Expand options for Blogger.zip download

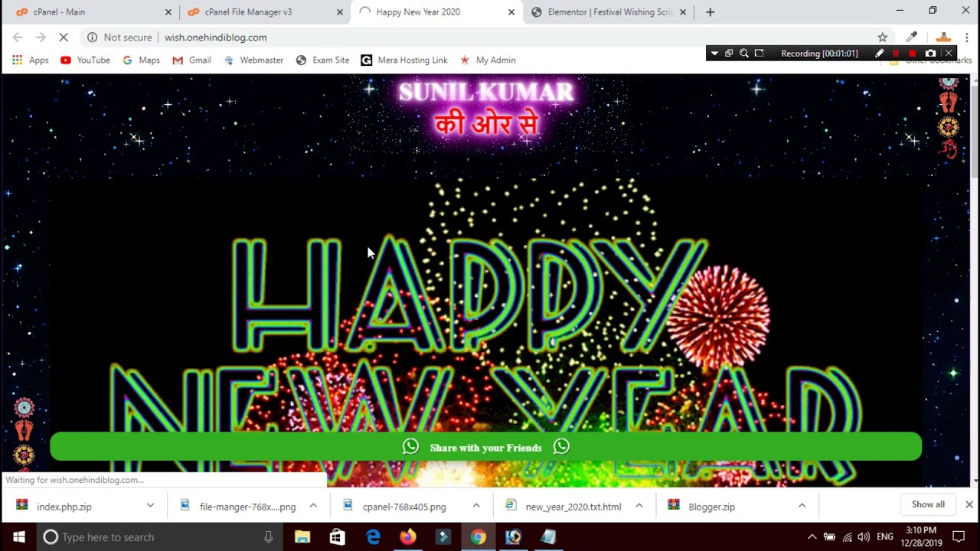coord(802,506)
